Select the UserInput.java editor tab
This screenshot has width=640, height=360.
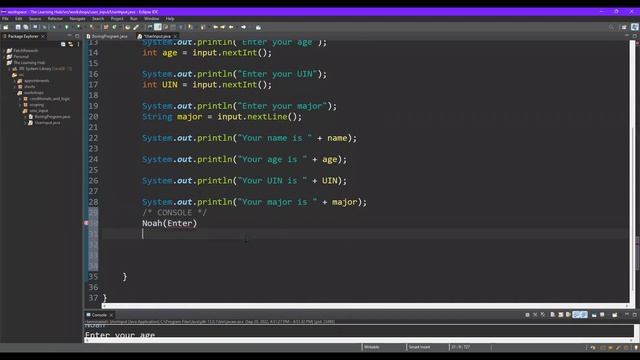[x=157, y=36]
